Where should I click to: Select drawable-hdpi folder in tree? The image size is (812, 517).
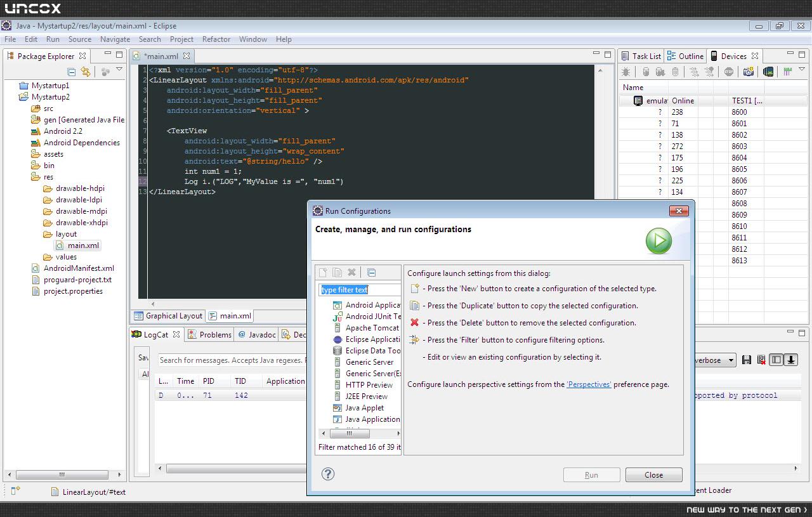click(x=74, y=188)
